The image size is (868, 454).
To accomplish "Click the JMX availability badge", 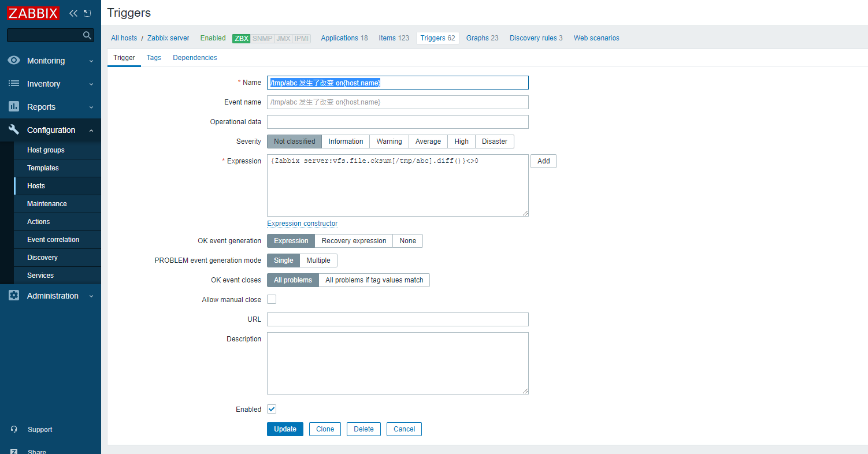I will tap(283, 38).
